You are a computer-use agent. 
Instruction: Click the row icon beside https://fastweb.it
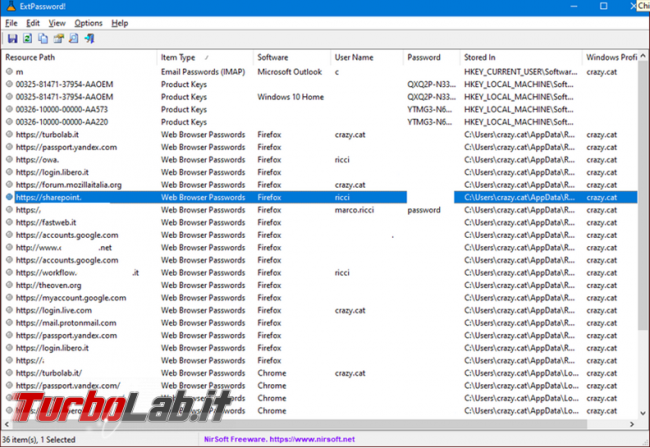(9, 222)
